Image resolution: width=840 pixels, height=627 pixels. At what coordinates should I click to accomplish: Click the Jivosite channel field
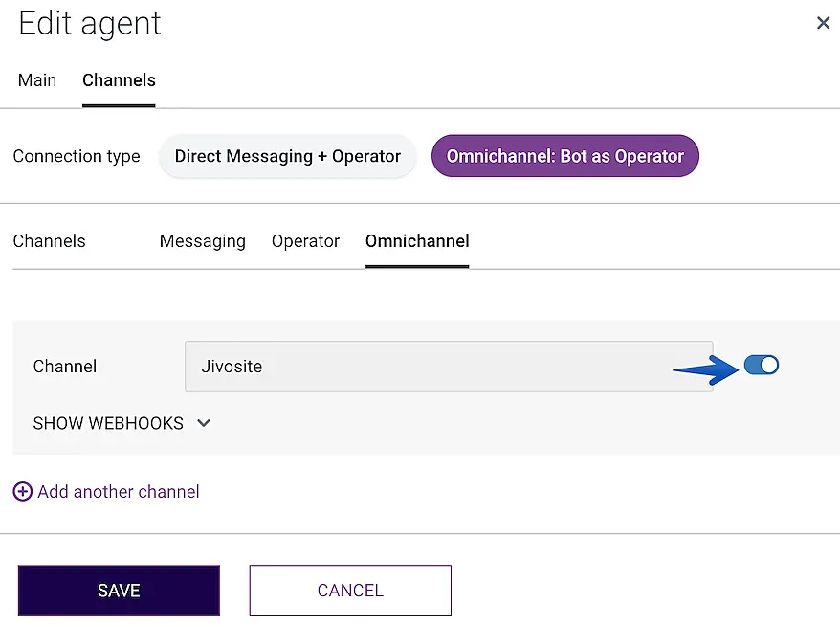tap(448, 367)
